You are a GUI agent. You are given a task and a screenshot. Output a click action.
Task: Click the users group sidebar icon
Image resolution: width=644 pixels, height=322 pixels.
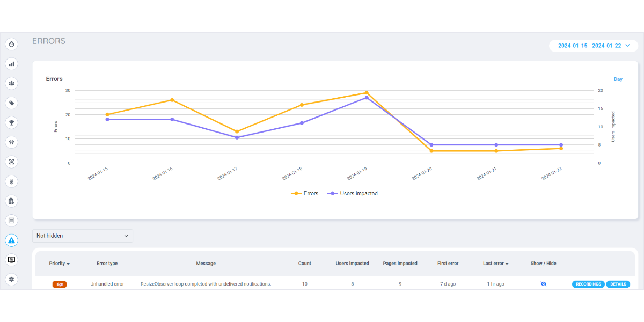point(11,83)
